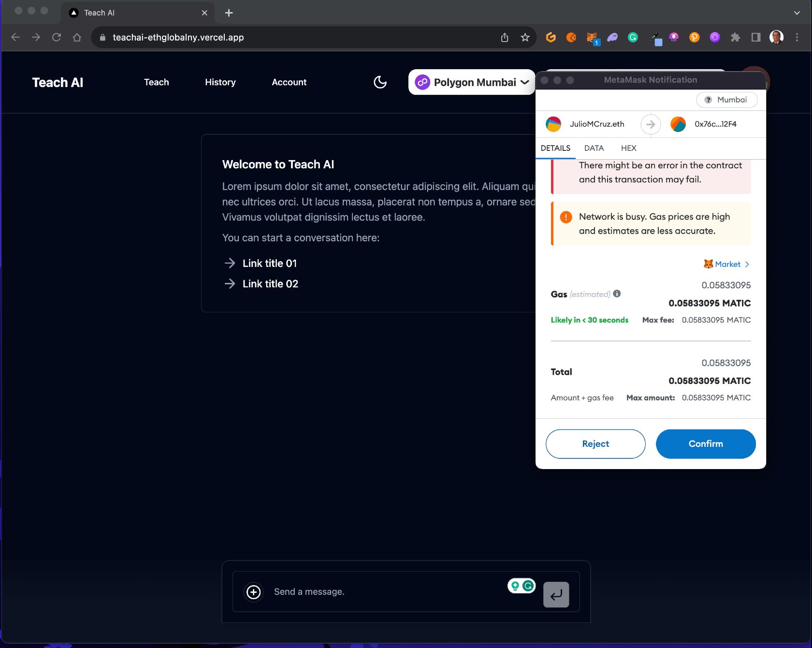The image size is (812, 648).
Task: Click the browser forward arrow
Action: (x=36, y=37)
